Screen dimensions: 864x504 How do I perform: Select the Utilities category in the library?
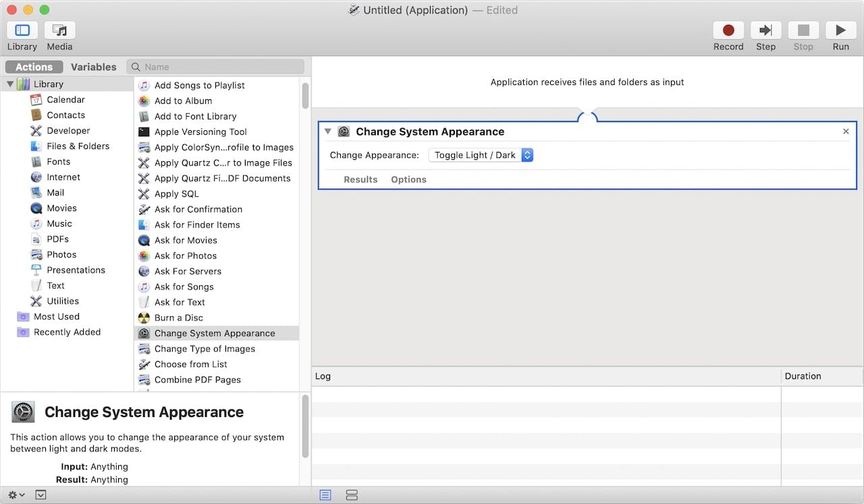(62, 301)
